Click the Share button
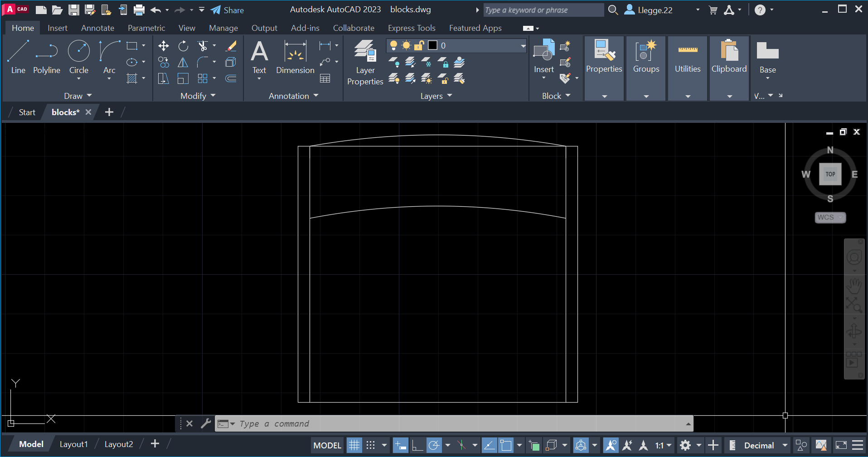The width and height of the screenshot is (868, 457). click(227, 10)
